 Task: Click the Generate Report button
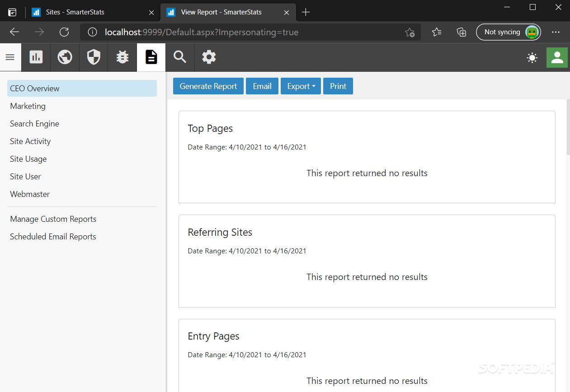208,86
